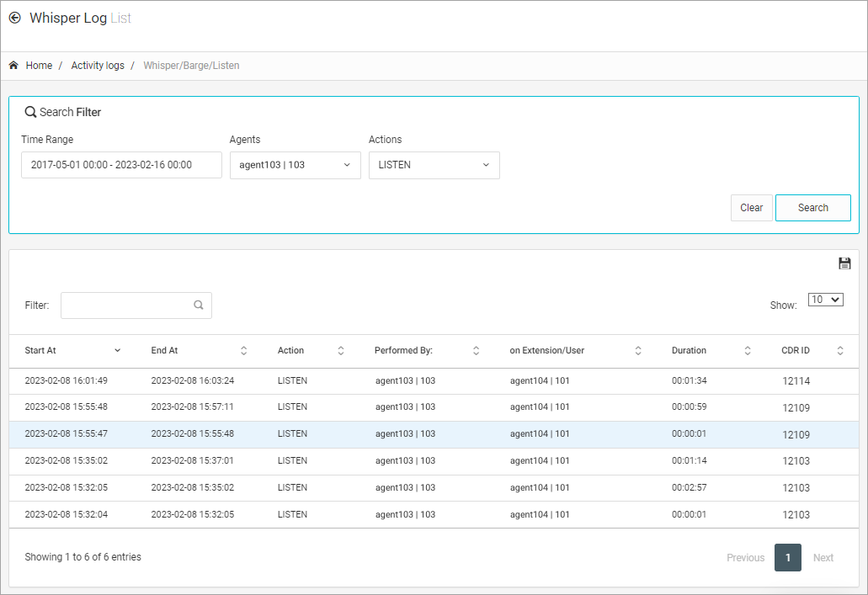Click the Previous pagination button
Viewport: 868px width, 595px height.
coord(745,557)
